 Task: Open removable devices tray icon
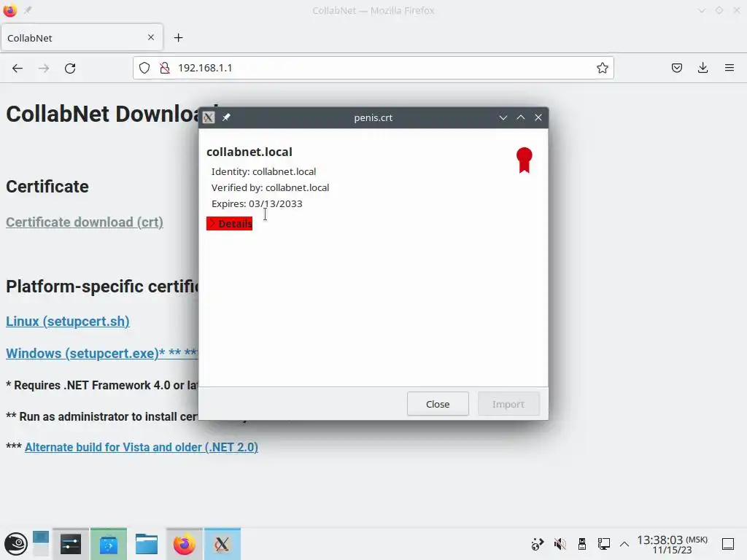(x=581, y=544)
